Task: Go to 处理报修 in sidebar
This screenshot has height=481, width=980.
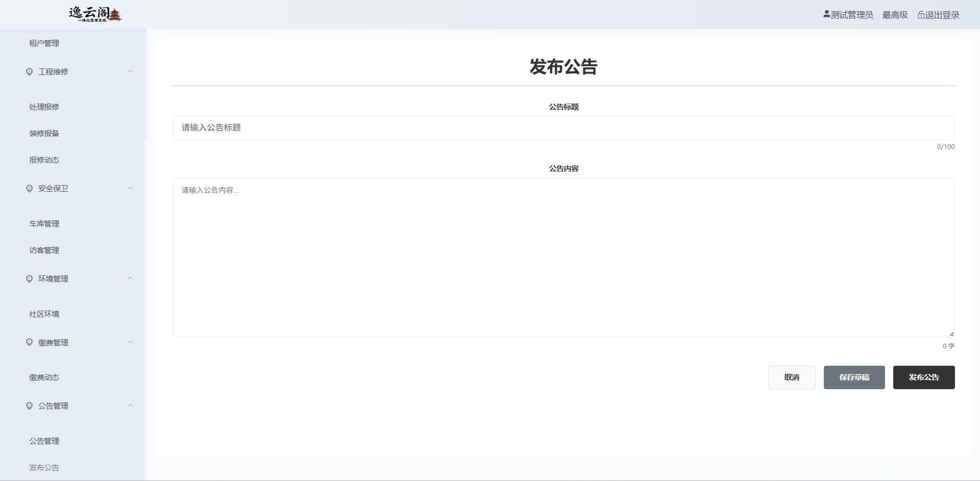Action: (44, 107)
